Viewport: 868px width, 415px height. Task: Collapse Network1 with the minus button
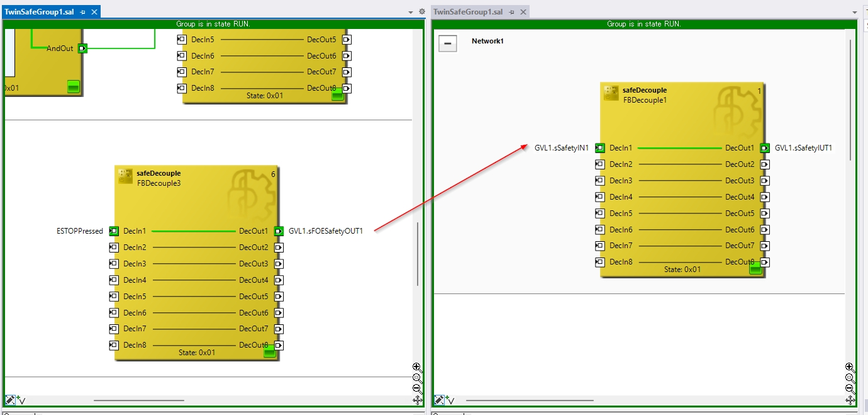tap(448, 43)
